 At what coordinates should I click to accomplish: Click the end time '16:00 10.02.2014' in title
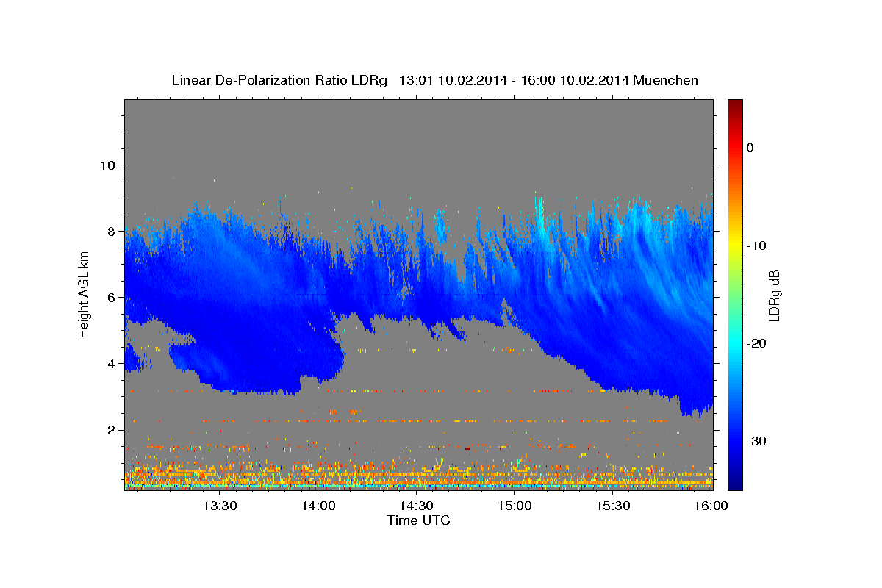(577, 80)
